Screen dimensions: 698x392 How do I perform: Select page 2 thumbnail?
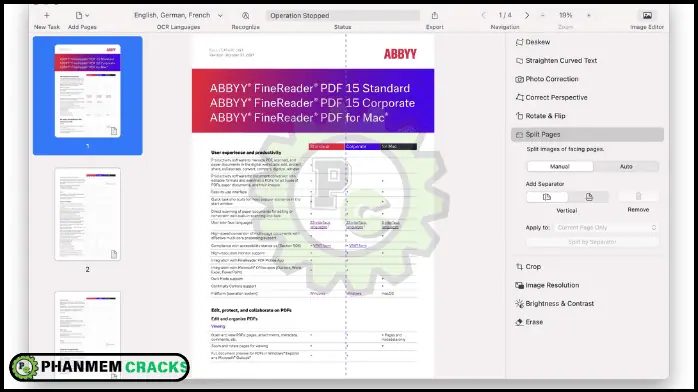88,214
